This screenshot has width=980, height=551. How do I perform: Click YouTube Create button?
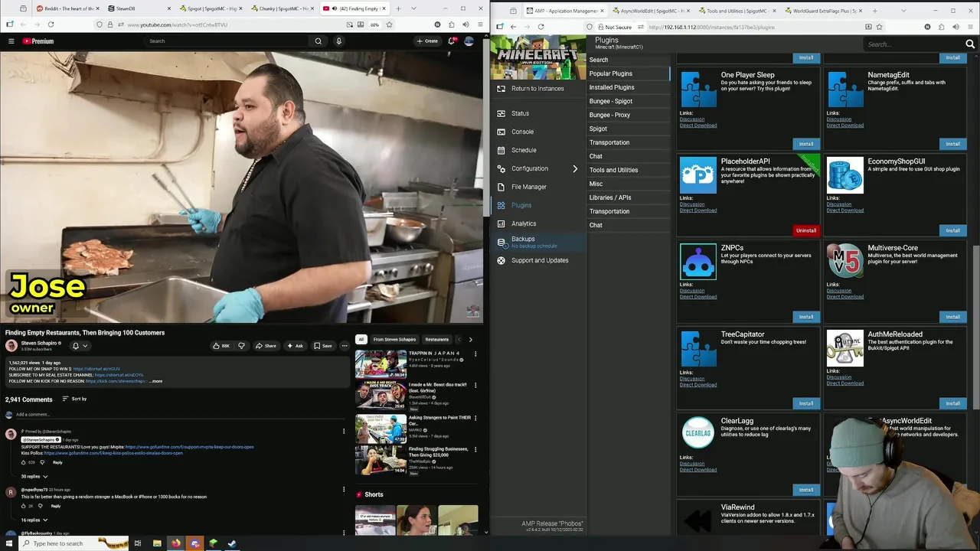click(x=427, y=41)
